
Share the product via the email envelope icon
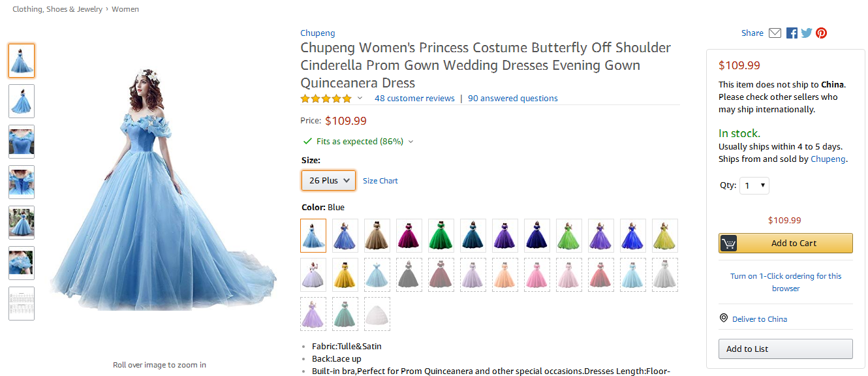pyautogui.click(x=775, y=33)
